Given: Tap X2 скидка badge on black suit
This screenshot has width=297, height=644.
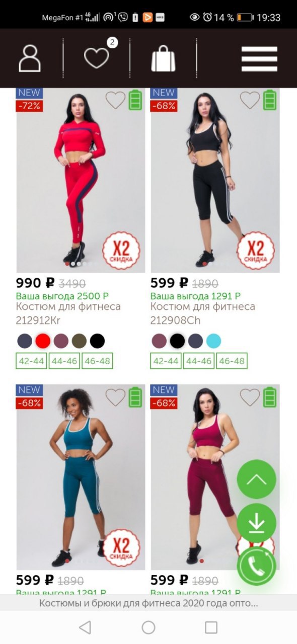Looking at the screenshot, I should (256, 251).
